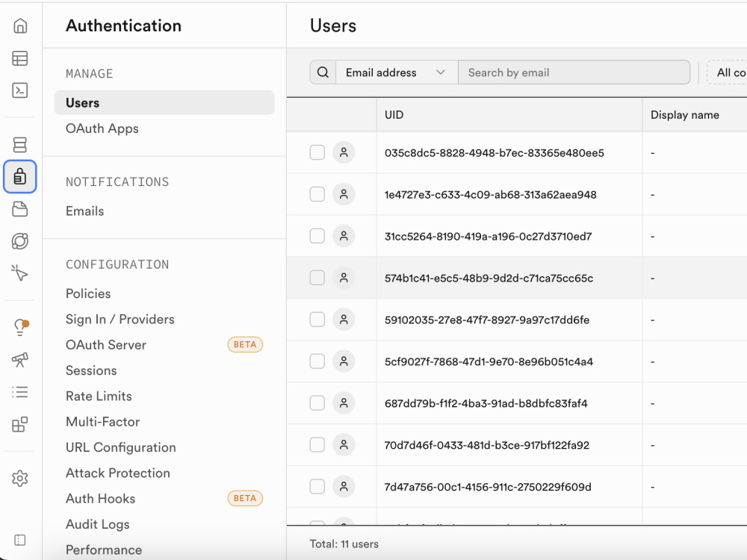The height and width of the screenshot is (560, 747).
Task: Open OAuth Apps in Manage section
Action: pos(102,128)
